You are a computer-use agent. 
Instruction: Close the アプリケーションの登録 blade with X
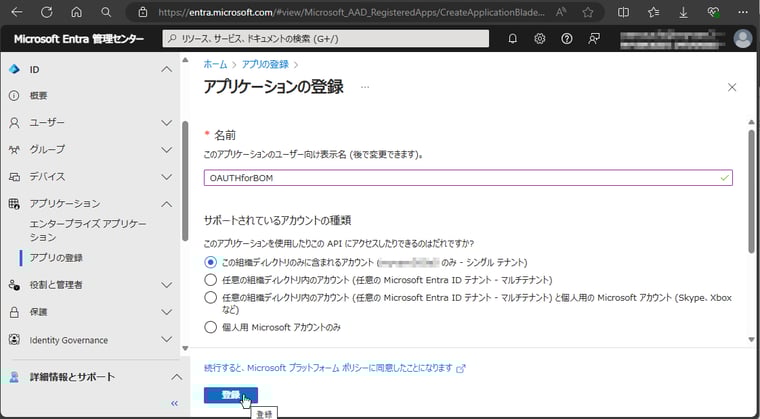pos(732,87)
